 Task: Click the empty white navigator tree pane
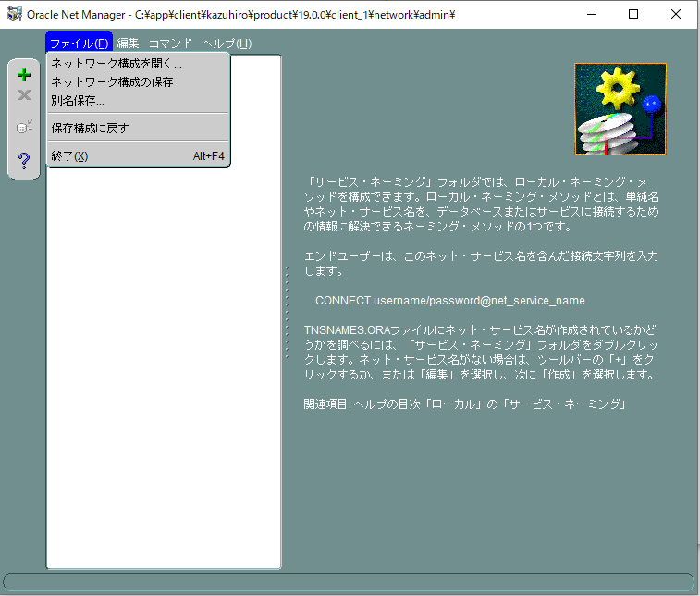pos(164,370)
